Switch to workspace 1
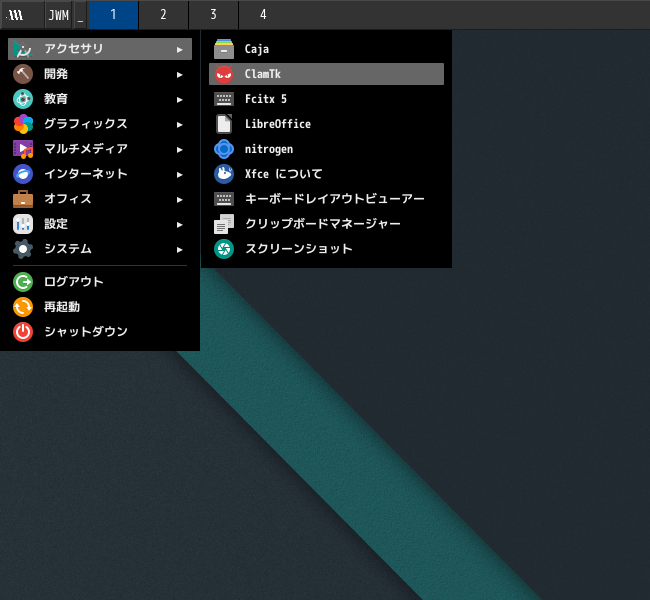This screenshot has width=650, height=600. (113, 15)
